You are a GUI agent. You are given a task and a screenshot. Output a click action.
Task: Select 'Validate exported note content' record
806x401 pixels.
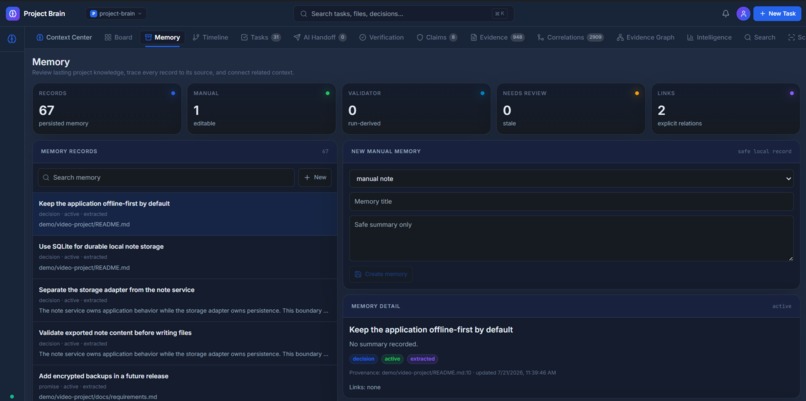tap(185, 343)
